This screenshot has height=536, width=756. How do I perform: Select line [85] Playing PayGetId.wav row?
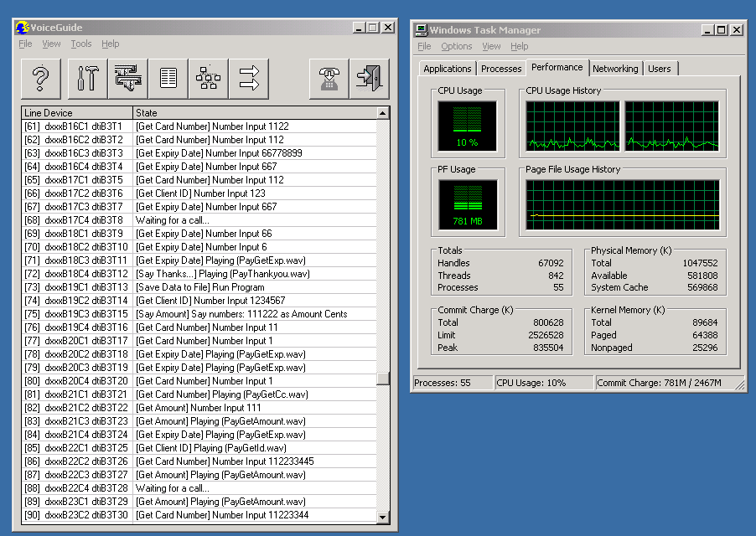[x=199, y=448]
